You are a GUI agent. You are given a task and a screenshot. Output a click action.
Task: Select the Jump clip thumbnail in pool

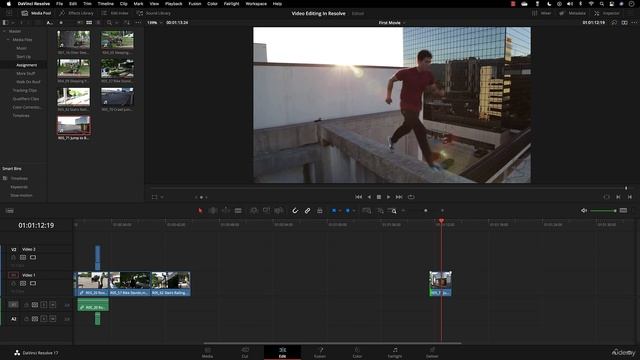[74, 125]
